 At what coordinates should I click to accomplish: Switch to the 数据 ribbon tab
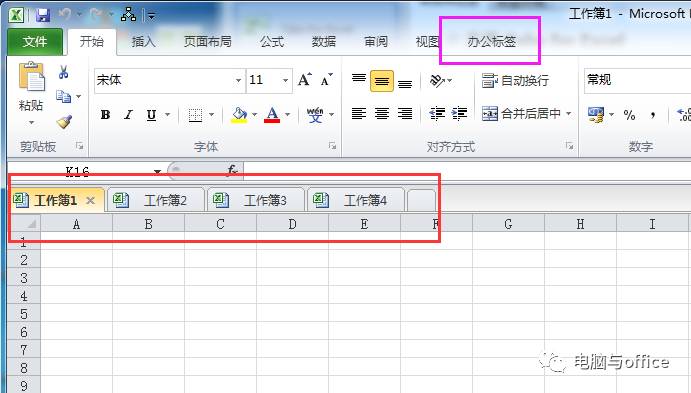[324, 42]
